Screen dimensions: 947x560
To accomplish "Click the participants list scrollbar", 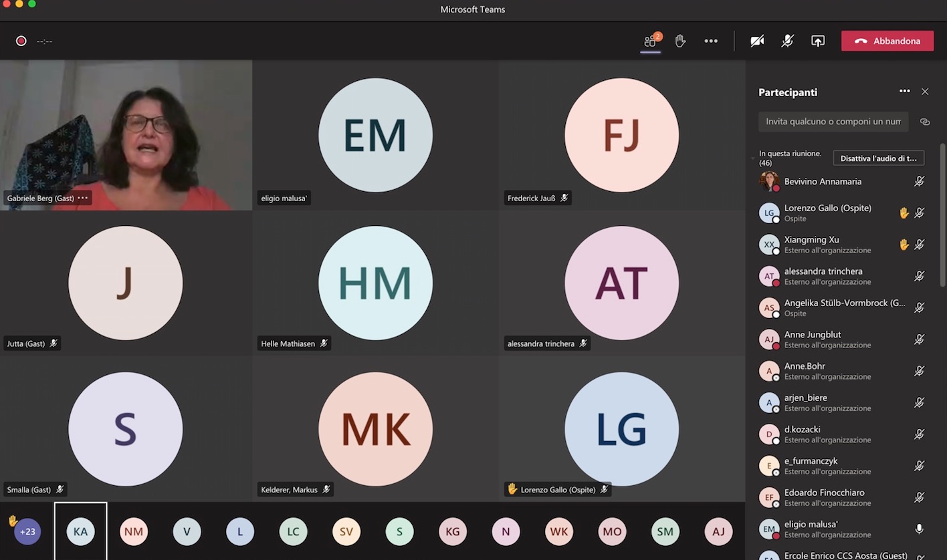I will 943,215.
